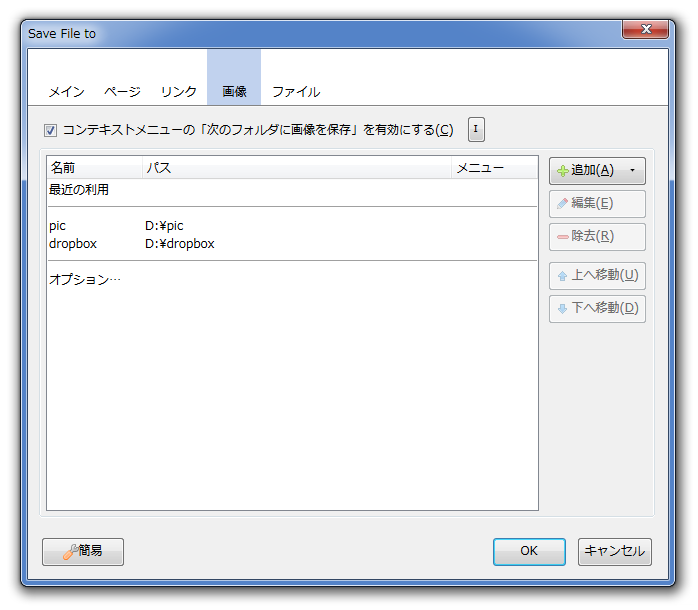Click the キャンセル cancel button
This screenshot has height=610, width=698.
click(615, 552)
